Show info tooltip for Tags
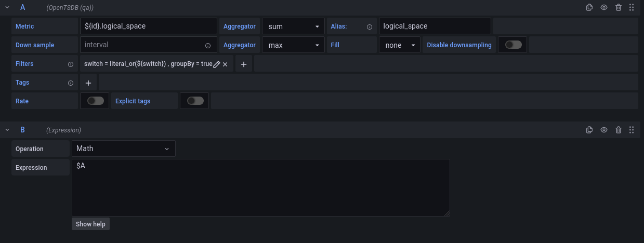Image resolution: width=644 pixels, height=243 pixels. tap(71, 83)
